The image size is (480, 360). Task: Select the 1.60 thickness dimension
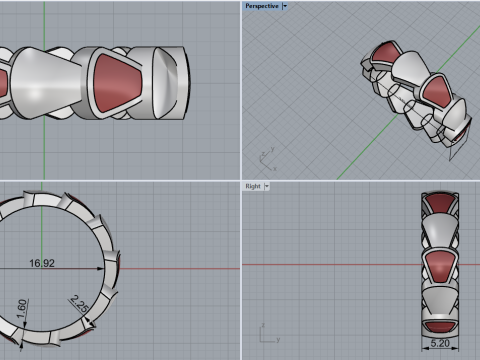click(x=22, y=309)
